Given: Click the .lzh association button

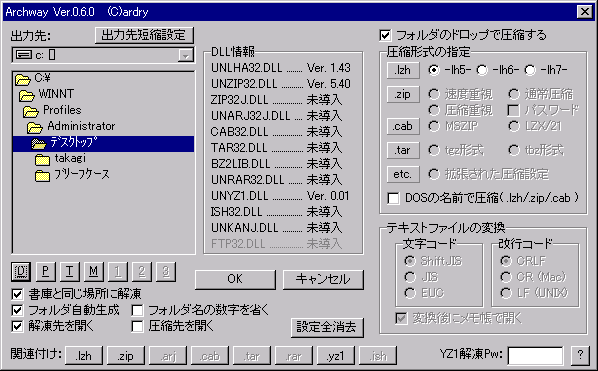Looking at the screenshot, I should (84, 356).
